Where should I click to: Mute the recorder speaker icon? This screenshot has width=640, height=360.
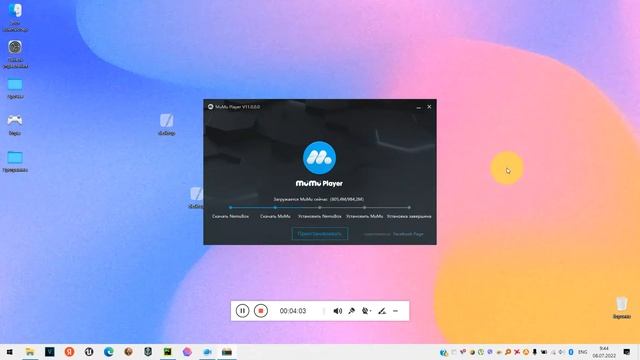tap(338, 311)
